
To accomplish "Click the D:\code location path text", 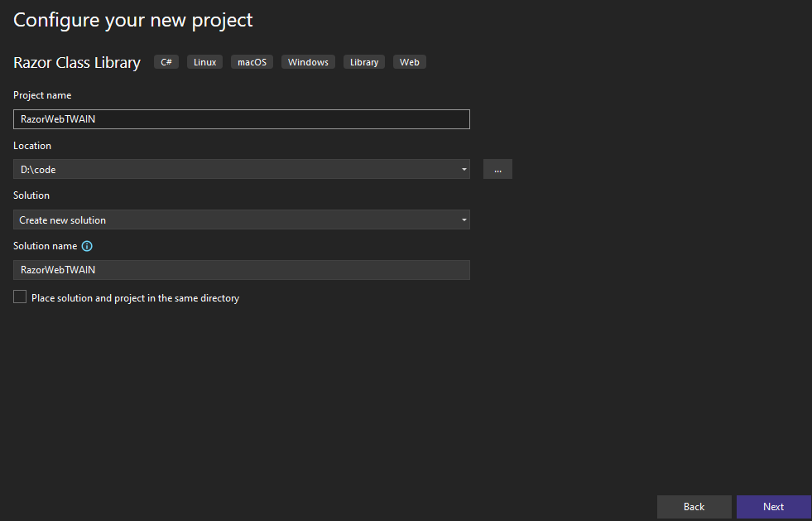I will [x=39, y=170].
